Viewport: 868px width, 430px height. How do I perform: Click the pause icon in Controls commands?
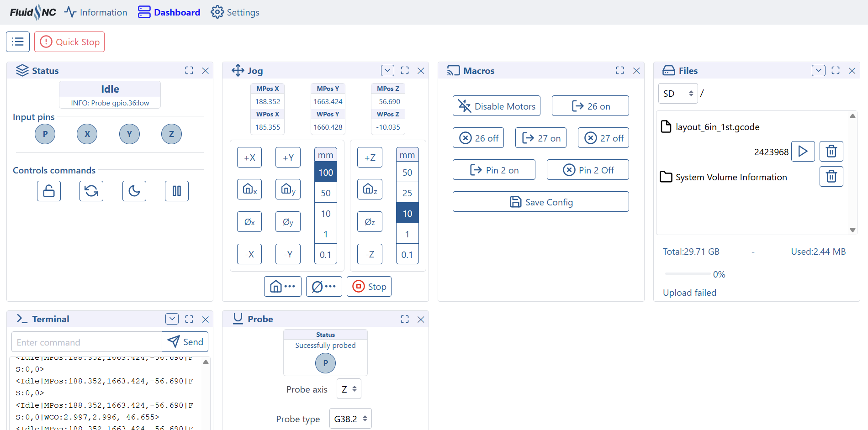coord(177,191)
